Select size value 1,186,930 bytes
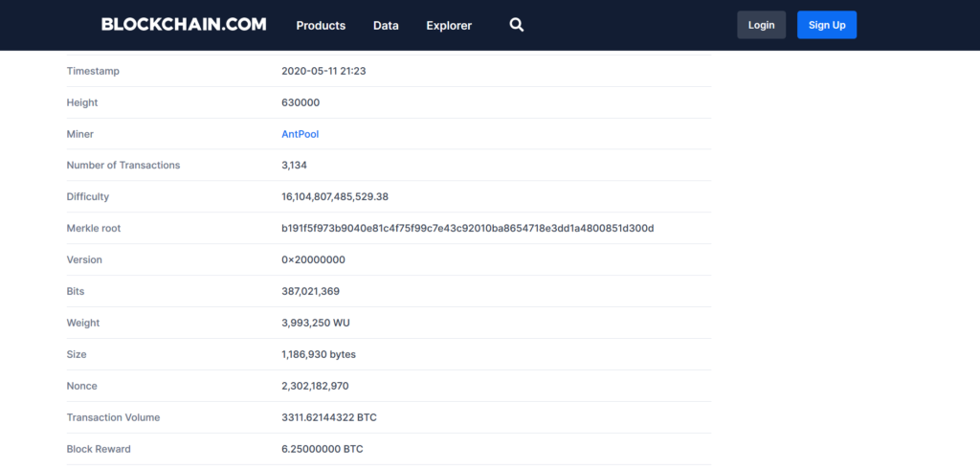This screenshot has width=980, height=470. tap(319, 354)
